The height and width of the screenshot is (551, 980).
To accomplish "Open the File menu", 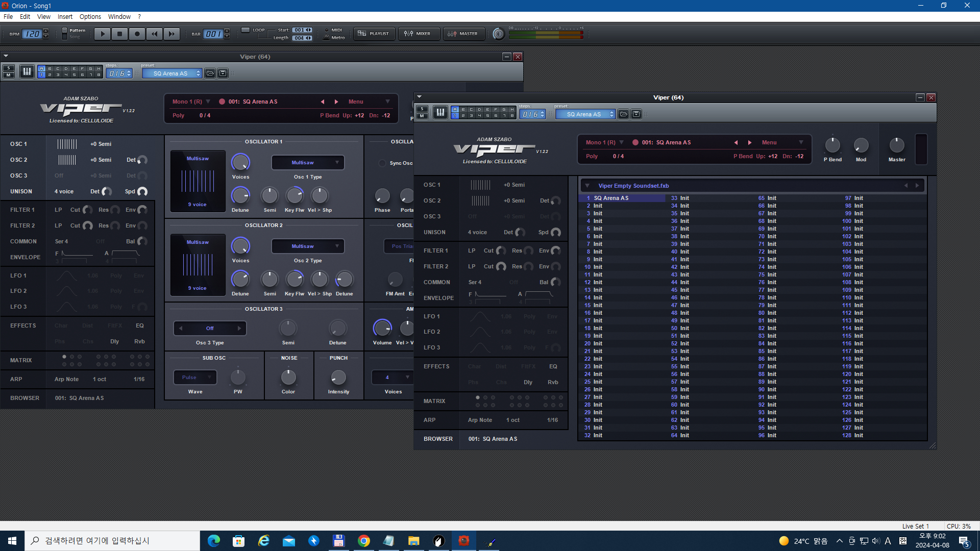I will [x=8, y=16].
